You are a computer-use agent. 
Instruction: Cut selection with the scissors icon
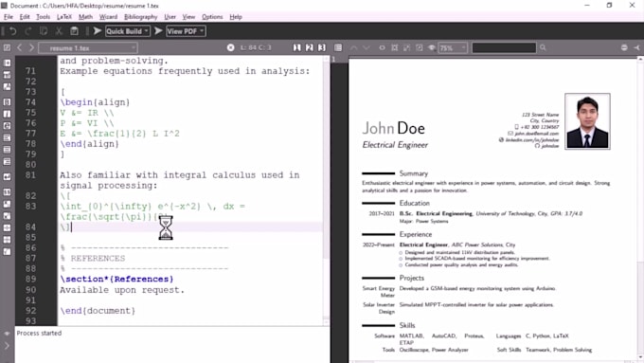tap(59, 31)
